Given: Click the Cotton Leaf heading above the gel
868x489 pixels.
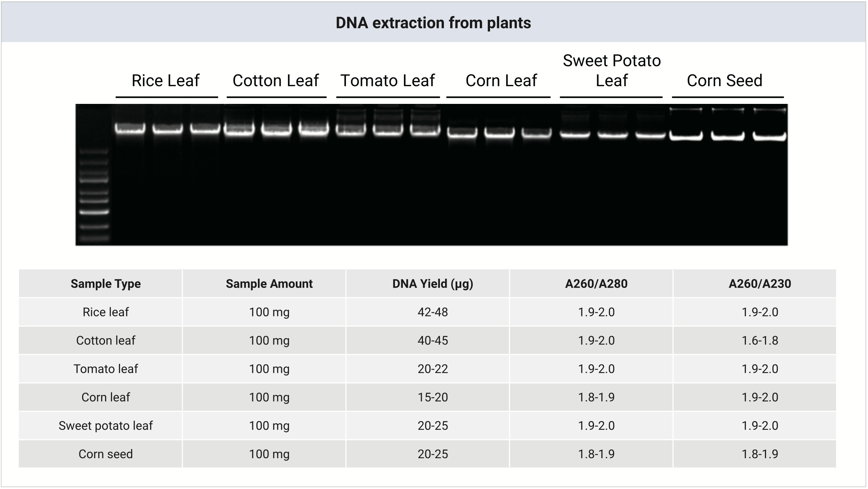Looking at the screenshot, I should [276, 81].
